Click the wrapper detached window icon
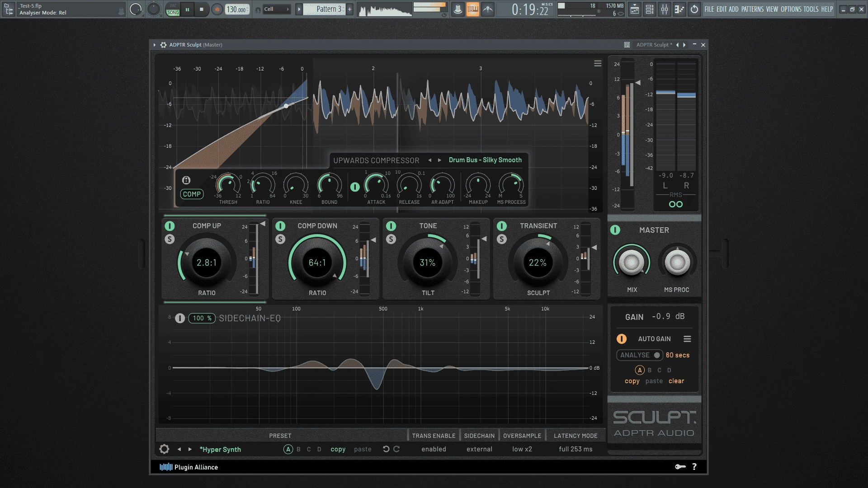Screen dimensions: 868x488 click(x=627, y=45)
